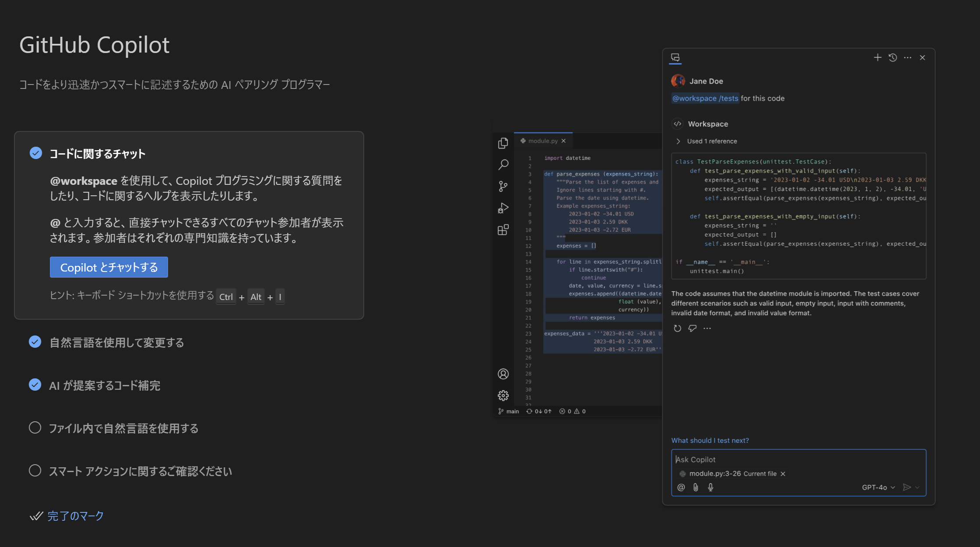Click the new chat plus icon
Screen dimensions: 980x547
click(877, 57)
